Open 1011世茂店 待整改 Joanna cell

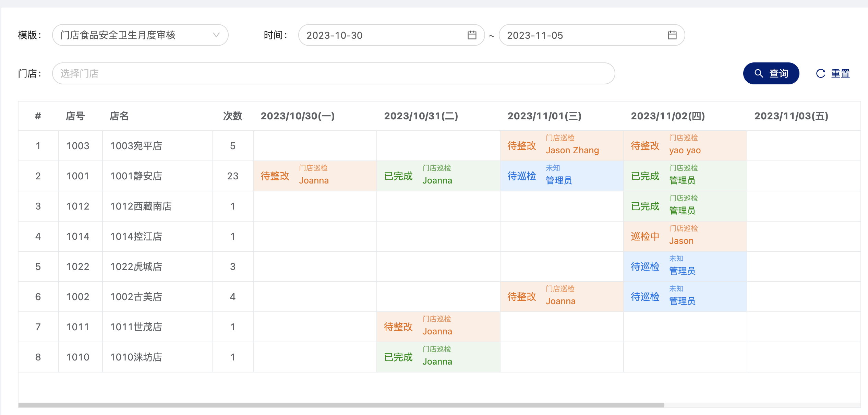[x=438, y=327]
